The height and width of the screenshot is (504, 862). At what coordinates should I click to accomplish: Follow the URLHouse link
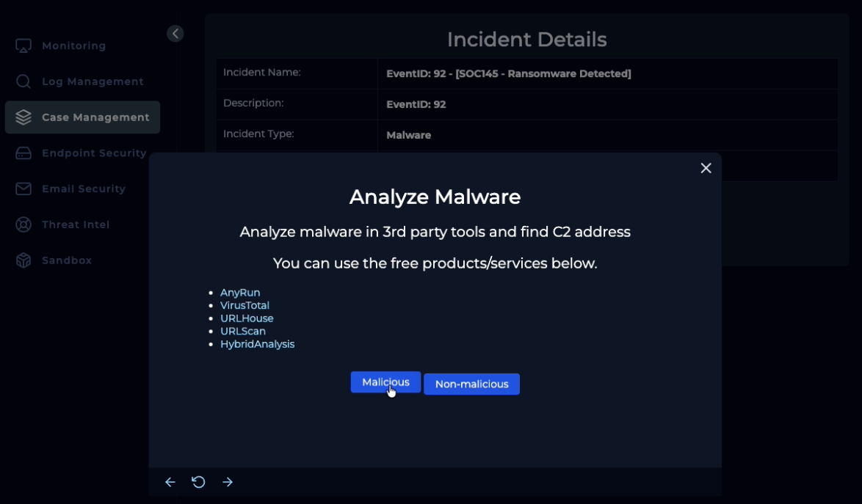pos(247,318)
